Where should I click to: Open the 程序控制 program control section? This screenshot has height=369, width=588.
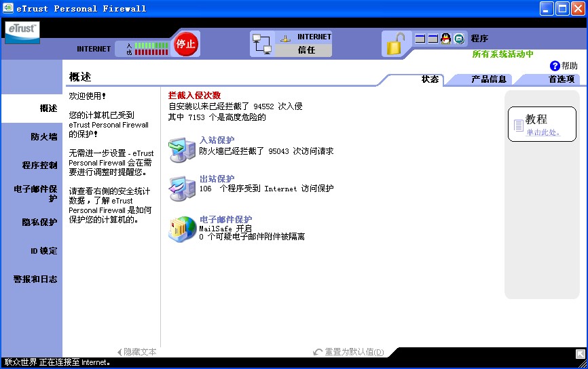tap(39, 166)
